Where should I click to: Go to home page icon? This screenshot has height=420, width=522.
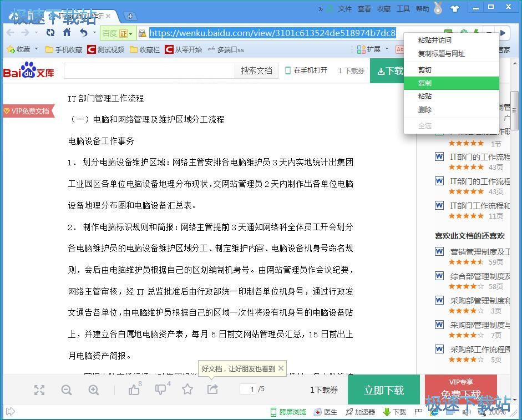click(x=67, y=32)
